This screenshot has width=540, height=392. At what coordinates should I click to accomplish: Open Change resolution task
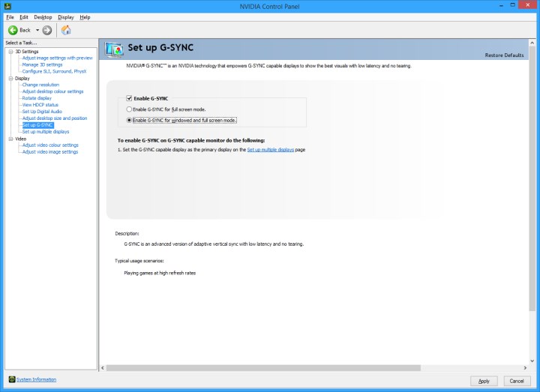40,85
